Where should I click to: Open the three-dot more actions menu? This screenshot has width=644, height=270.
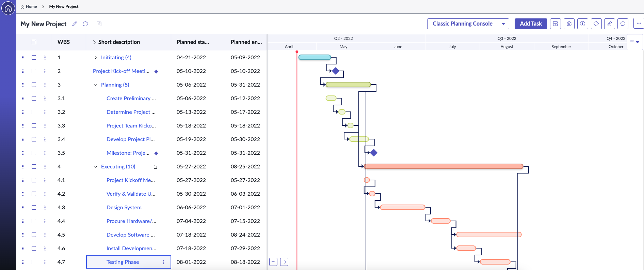point(639,24)
